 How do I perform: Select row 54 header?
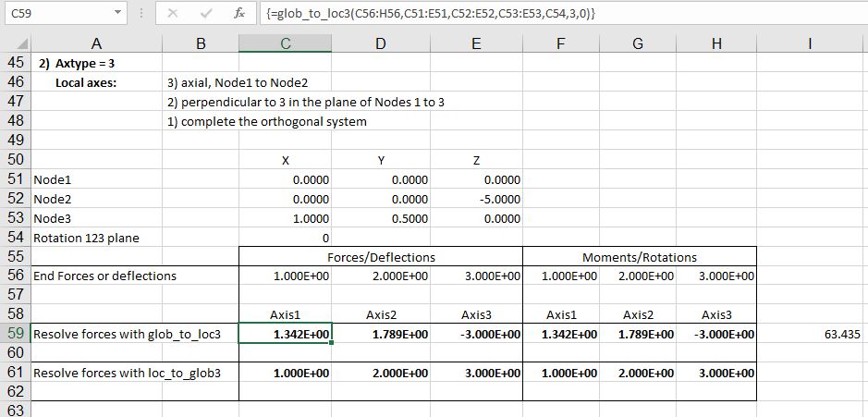(x=15, y=238)
